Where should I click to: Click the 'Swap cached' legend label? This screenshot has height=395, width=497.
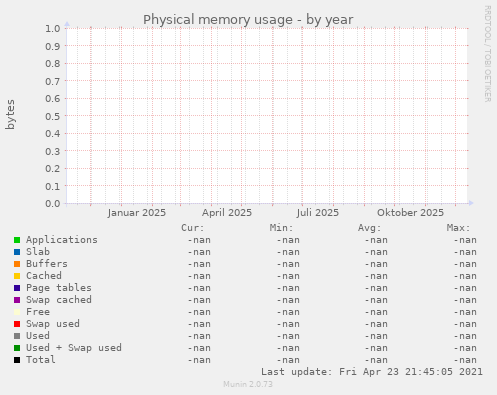click(59, 300)
